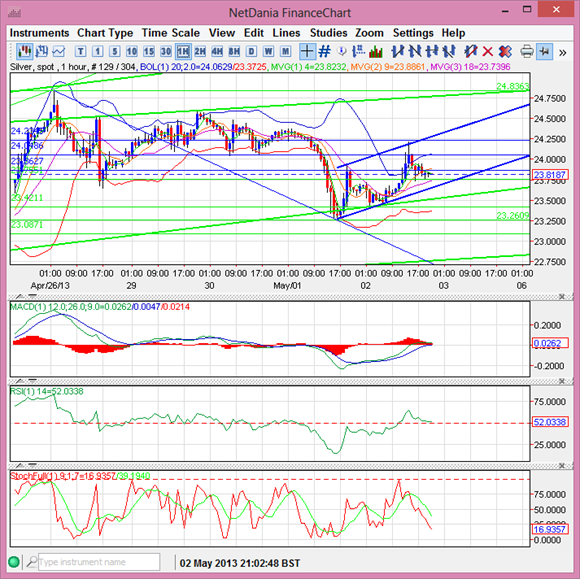Click the current price tag 23.8187

(549, 175)
